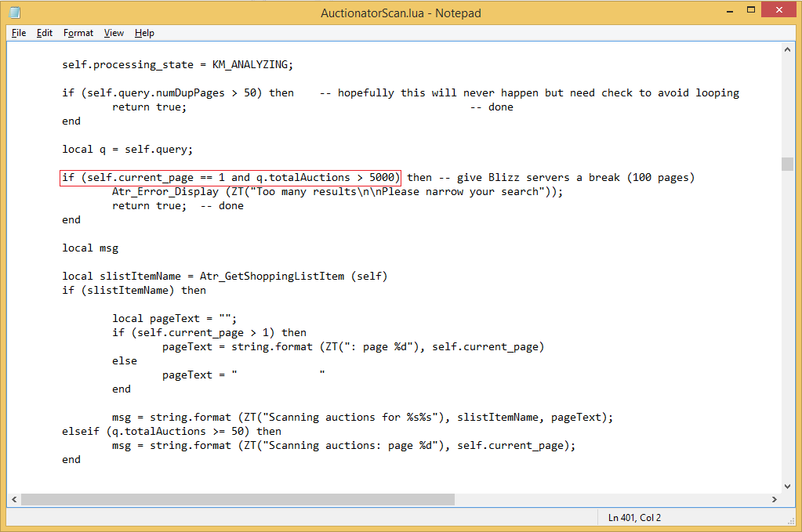Click the vertical scrollbar up arrow
This screenshot has width=802, height=532.
(x=787, y=49)
